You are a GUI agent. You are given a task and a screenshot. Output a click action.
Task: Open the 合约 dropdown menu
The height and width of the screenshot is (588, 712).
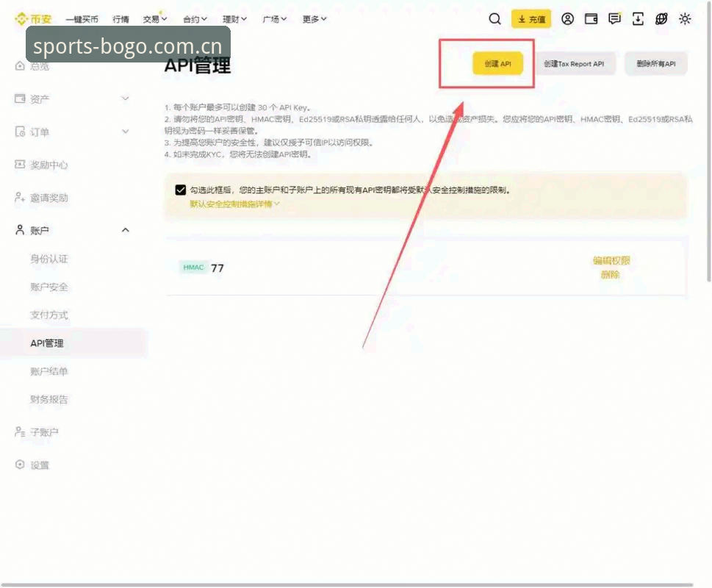coord(195,19)
